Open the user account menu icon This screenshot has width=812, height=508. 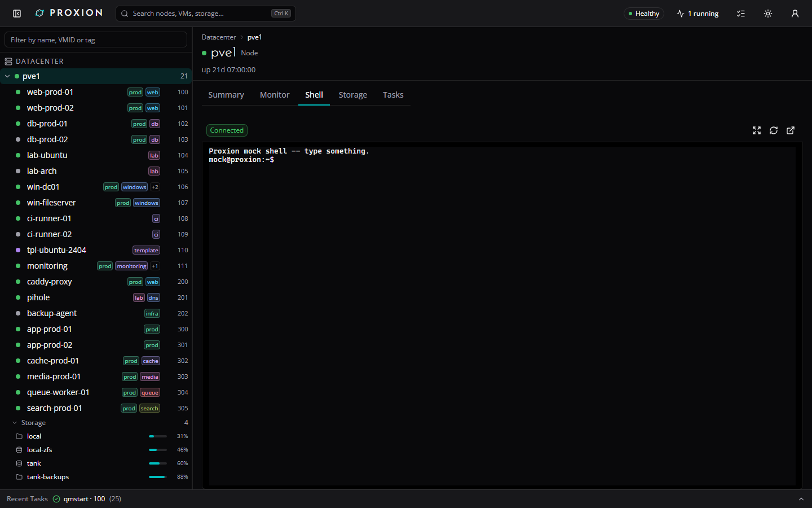(x=795, y=14)
